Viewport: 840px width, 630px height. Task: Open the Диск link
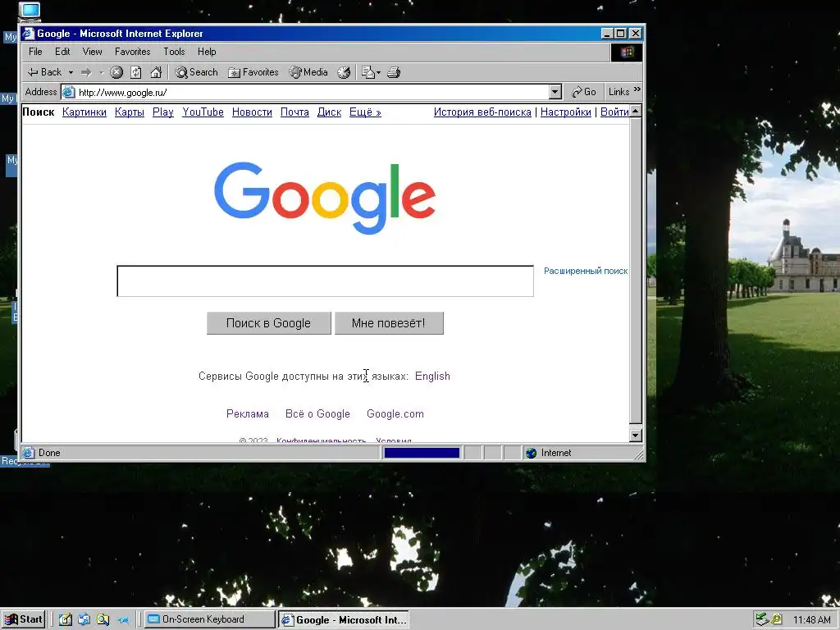329,112
